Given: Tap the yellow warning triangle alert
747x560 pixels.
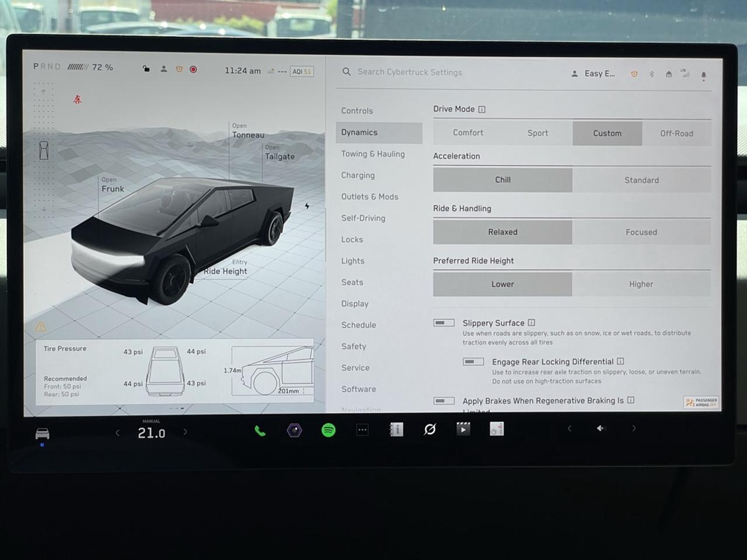Looking at the screenshot, I should click(x=40, y=327).
